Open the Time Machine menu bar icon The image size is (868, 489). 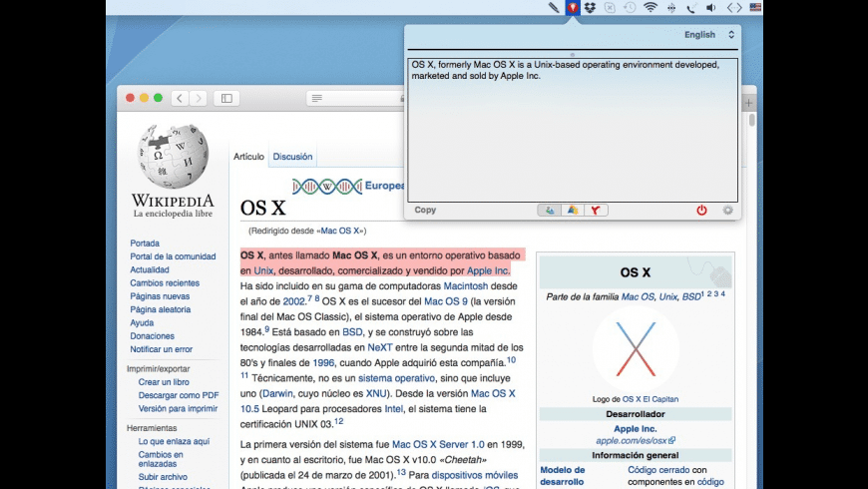[x=630, y=8]
